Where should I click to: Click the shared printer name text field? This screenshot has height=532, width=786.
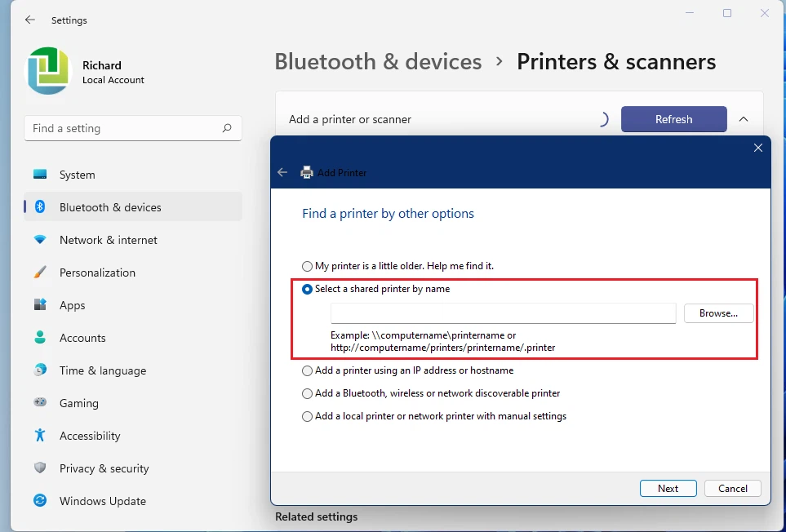click(503, 313)
